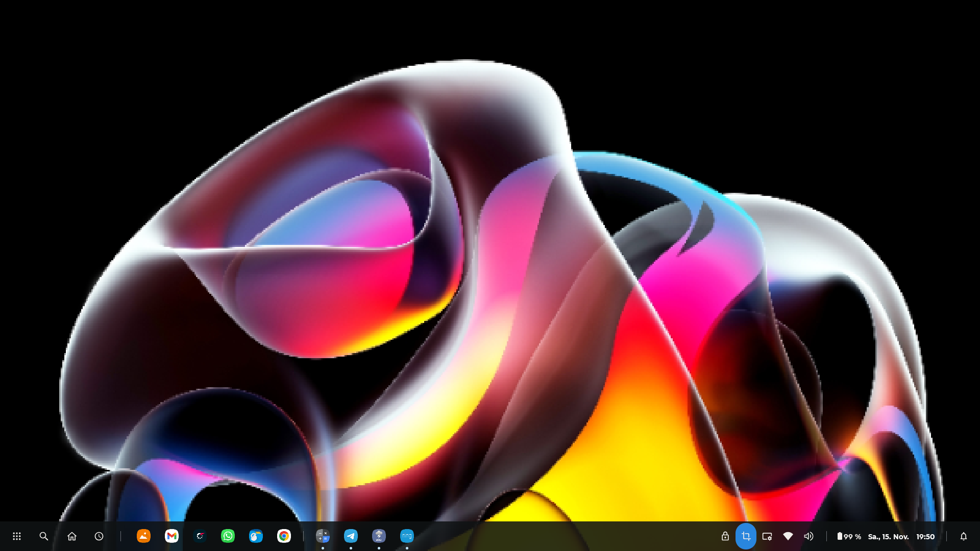Open display settings tray icon

click(767, 536)
